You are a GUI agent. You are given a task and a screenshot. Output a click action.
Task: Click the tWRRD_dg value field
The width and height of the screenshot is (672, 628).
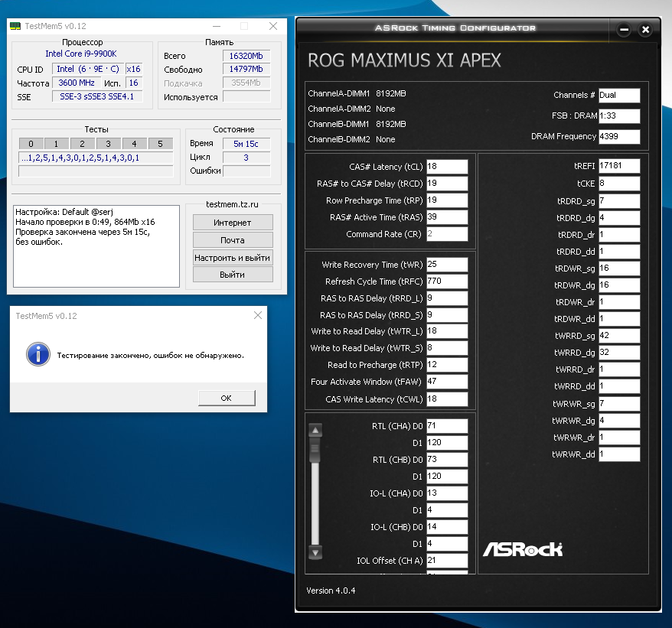pyautogui.click(x=619, y=352)
